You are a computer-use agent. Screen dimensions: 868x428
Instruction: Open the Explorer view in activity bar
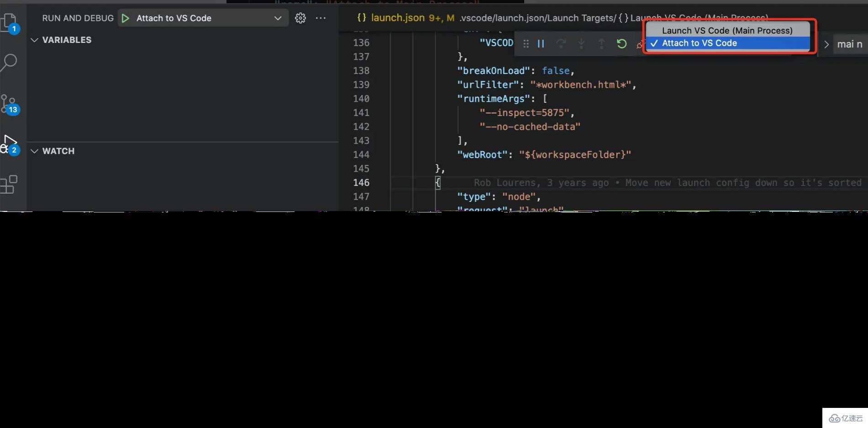[x=9, y=22]
